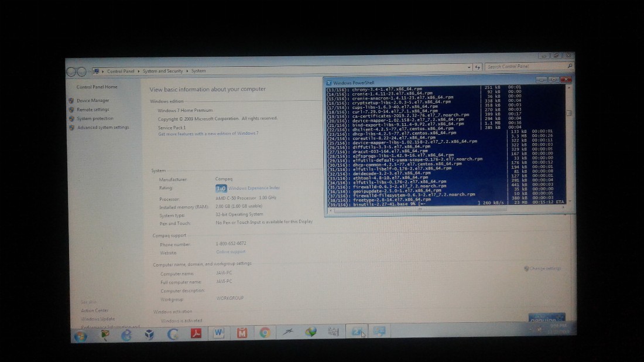Screen dimensions: 644x362
Task: Open Action Center in See also
Action: tap(94, 310)
